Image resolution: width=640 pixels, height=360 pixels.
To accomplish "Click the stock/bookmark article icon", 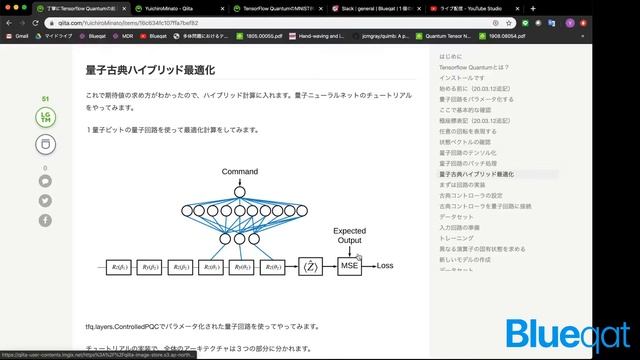I will tap(45, 144).
